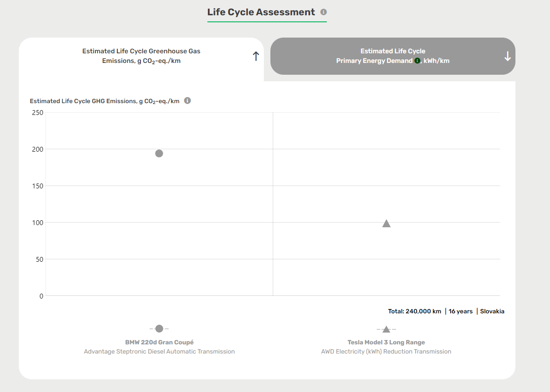The height and width of the screenshot is (392, 550).
Task: Click the down arrow on the energy demand tab
Action: coord(508,56)
